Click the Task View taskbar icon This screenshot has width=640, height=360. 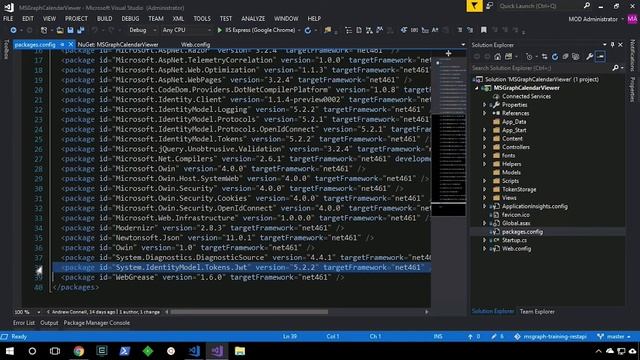(x=55, y=351)
